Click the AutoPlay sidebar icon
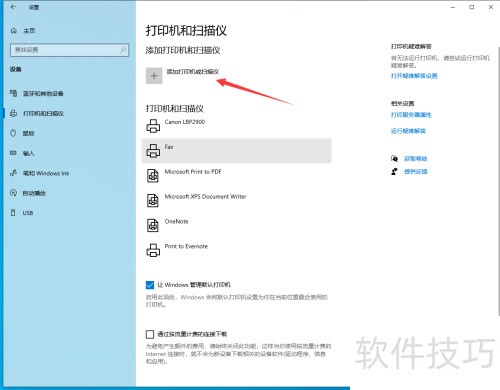The width and height of the screenshot is (500, 390). [x=13, y=193]
